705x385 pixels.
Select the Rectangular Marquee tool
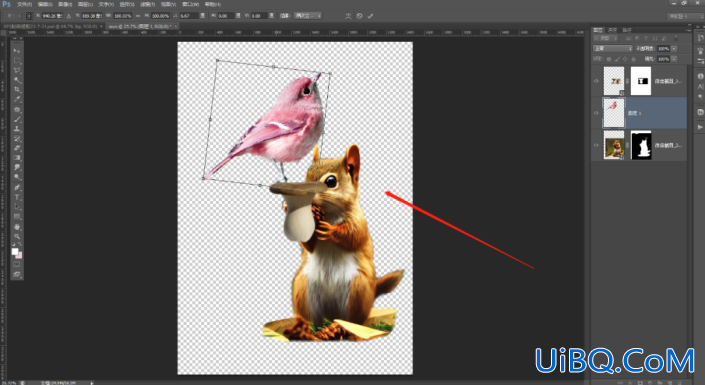(17, 60)
